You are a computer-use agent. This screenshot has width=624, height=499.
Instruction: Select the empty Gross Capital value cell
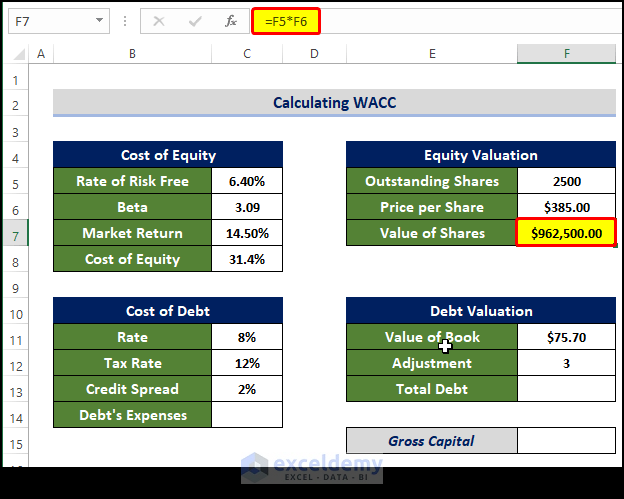point(567,441)
